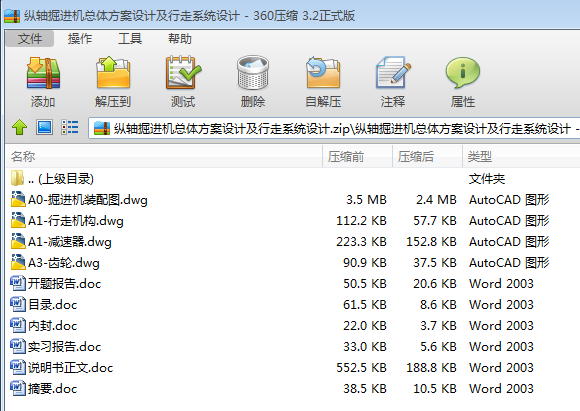The width and height of the screenshot is (580, 411).
Task: Click the 解压到 (Extract to) icon
Action: pos(113,72)
